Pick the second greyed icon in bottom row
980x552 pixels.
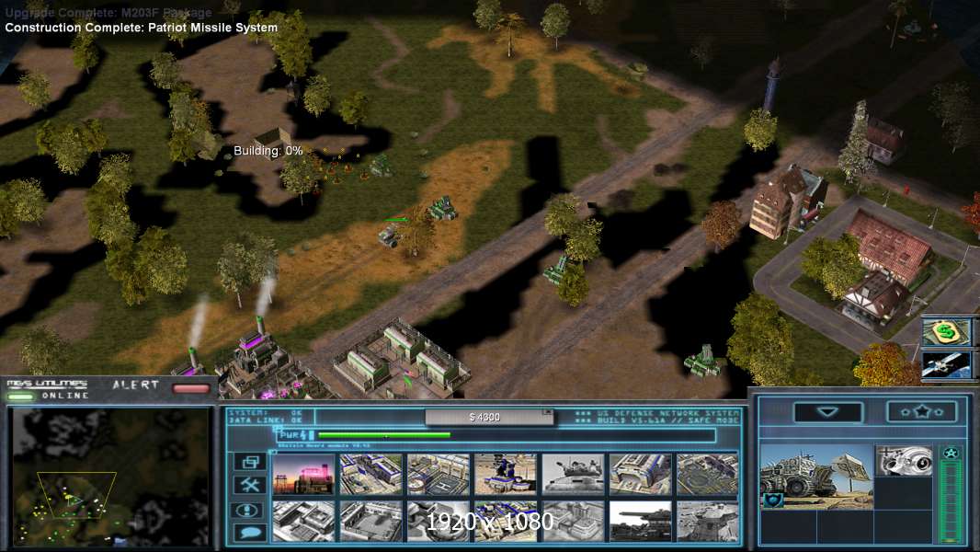[371, 521]
